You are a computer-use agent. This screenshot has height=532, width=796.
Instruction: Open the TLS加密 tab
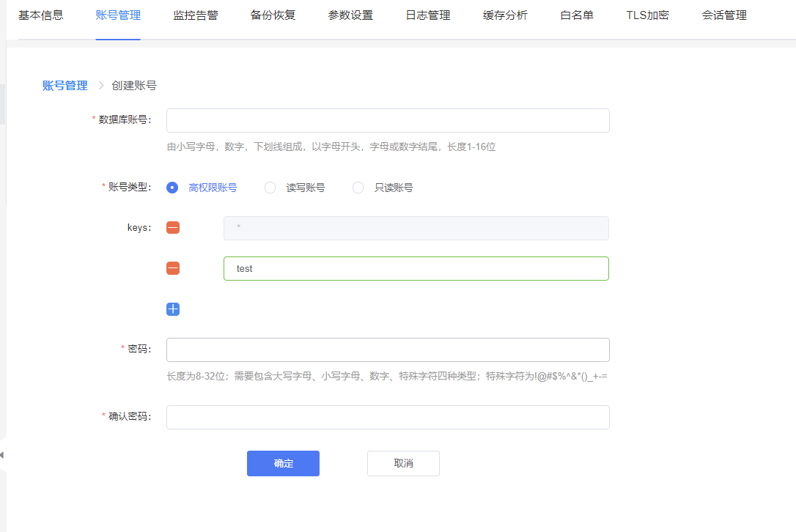click(x=647, y=15)
